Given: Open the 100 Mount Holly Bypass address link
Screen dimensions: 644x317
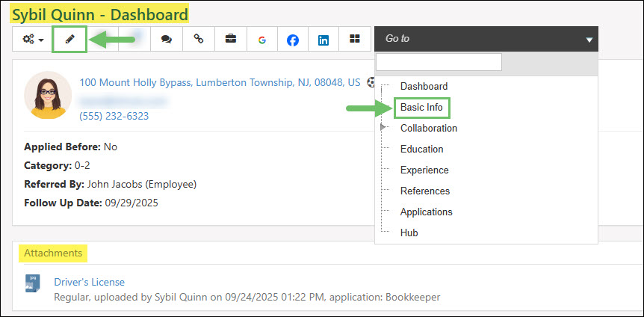Looking at the screenshot, I should 220,83.
